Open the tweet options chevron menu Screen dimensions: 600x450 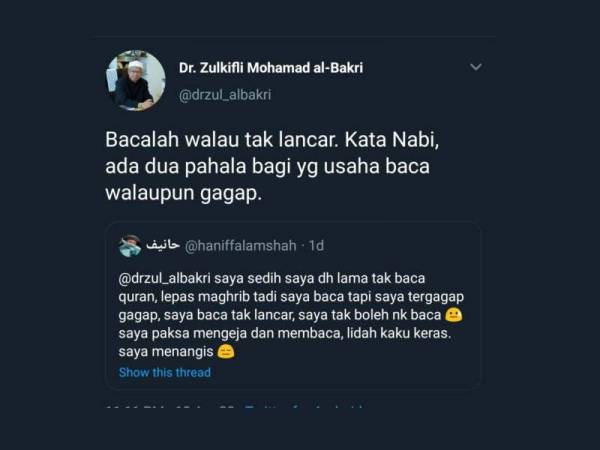pyautogui.click(x=476, y=67)
